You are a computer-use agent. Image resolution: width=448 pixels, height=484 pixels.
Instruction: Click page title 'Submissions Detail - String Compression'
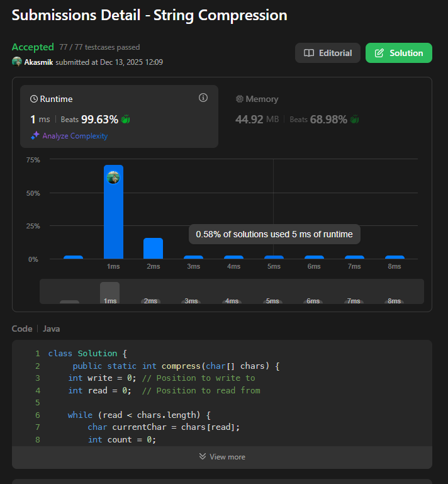point(149,15)
